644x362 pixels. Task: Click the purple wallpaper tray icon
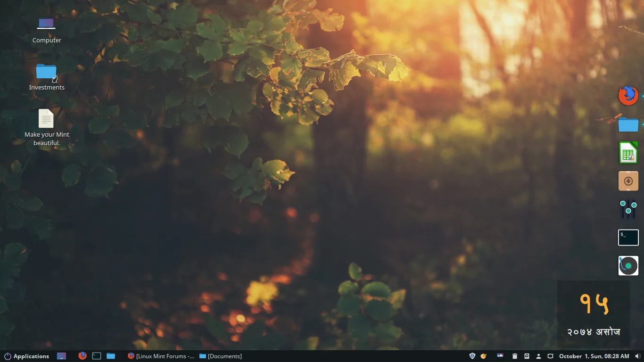pyautogui.click(x=500, y=356)
